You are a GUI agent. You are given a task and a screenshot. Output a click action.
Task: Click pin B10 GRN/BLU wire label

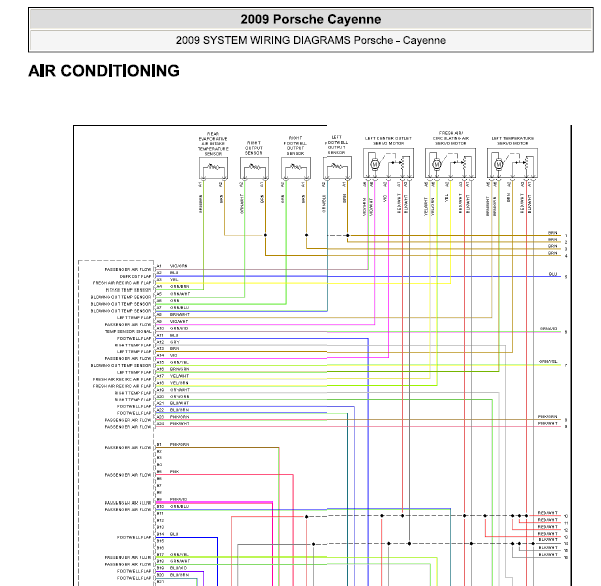coord(179,507)
